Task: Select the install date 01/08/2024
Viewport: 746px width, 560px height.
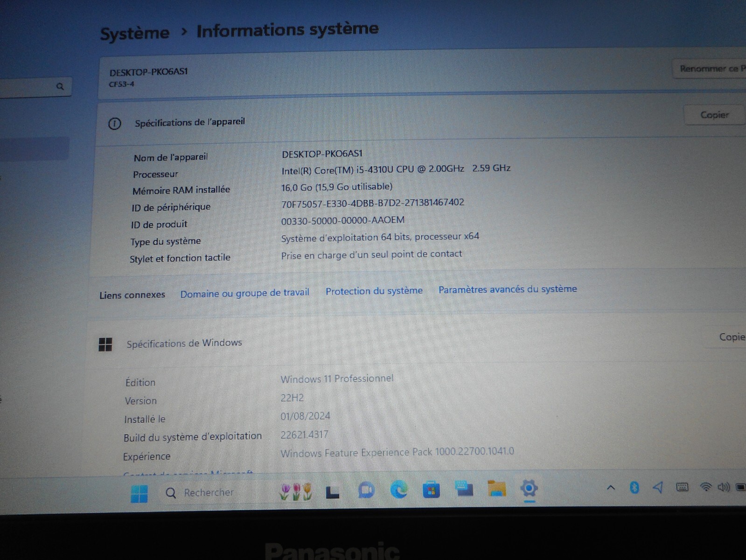Action: point(305,416)
